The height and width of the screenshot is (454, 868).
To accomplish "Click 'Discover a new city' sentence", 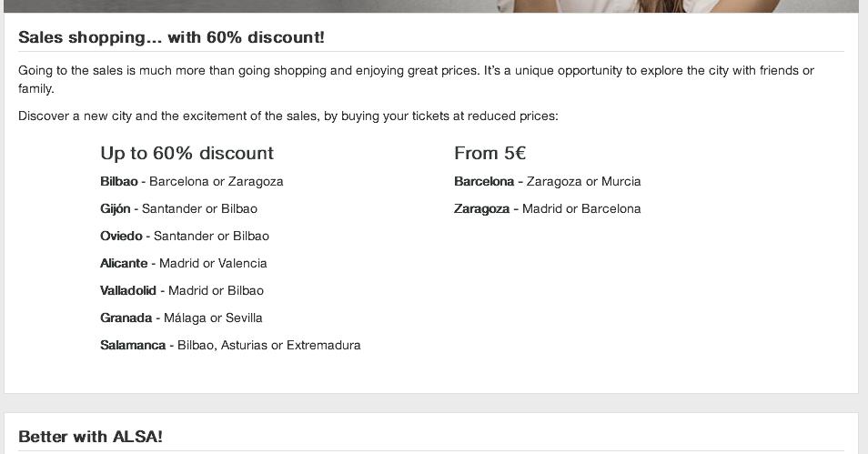I will pyautogui.click(x=288, y=116).
